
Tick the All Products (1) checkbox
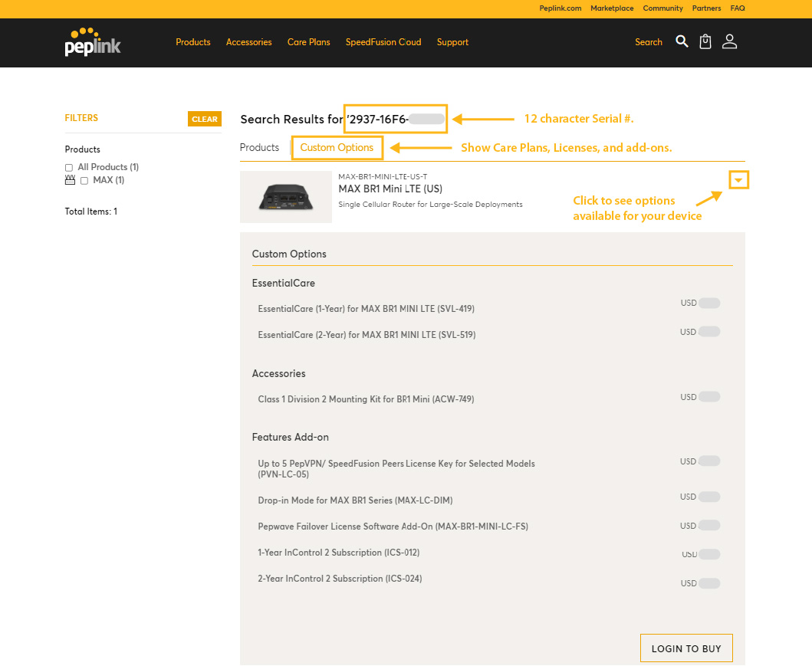69,168
